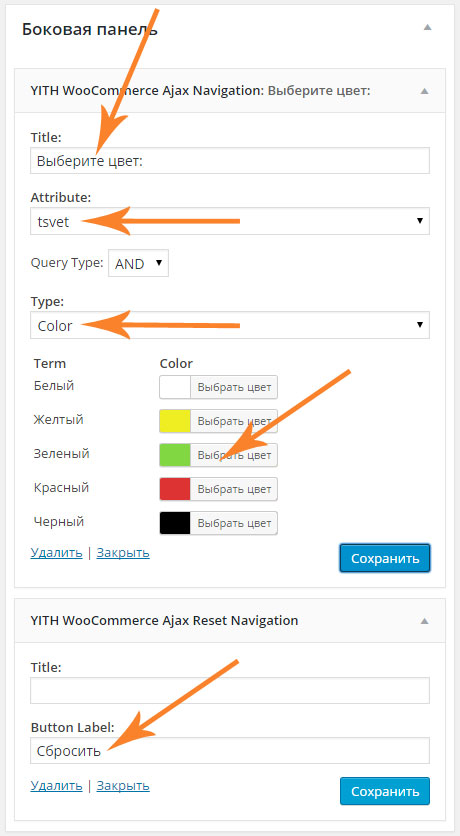Open the Type dropdown showing Color

pyautogui.click(x=230, y=325)
